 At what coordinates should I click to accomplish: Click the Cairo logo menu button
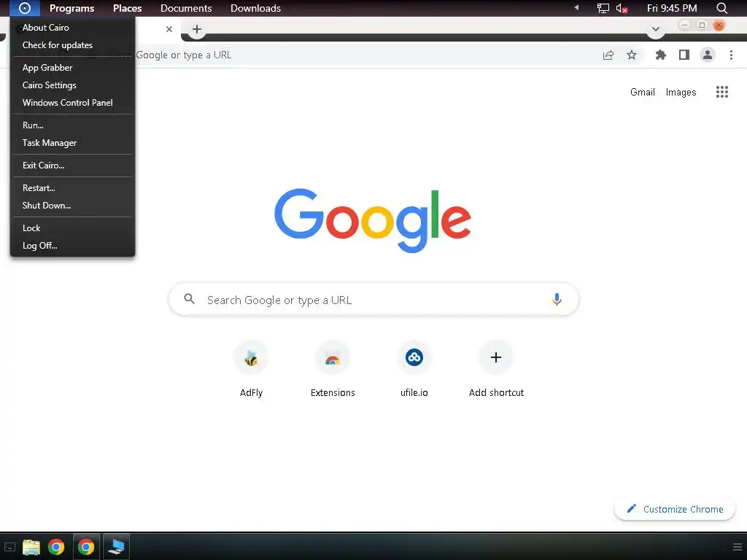(24, 8)
